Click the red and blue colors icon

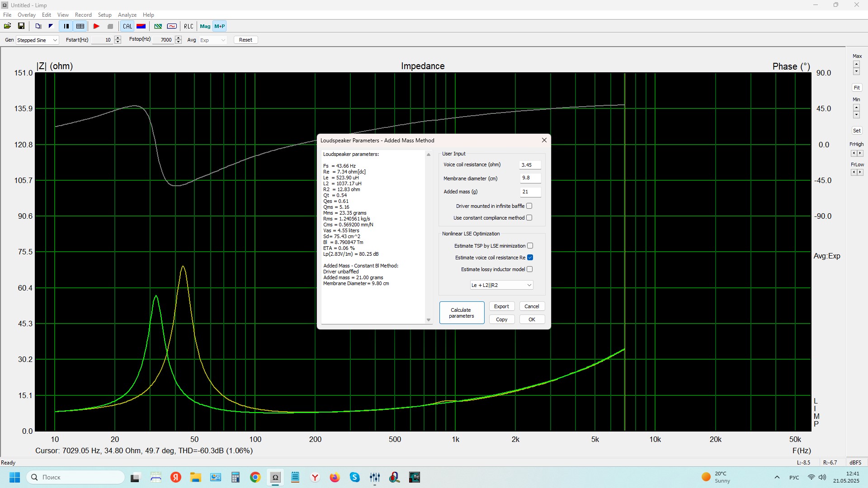[x=141, y=26]
